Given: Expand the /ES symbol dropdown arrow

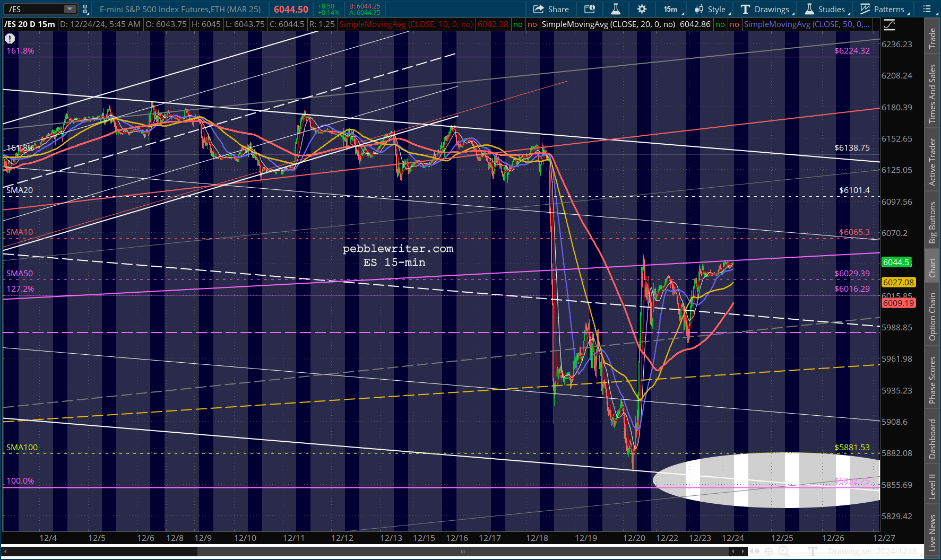Looking at the screenshot, I should (x=70, y=9).
